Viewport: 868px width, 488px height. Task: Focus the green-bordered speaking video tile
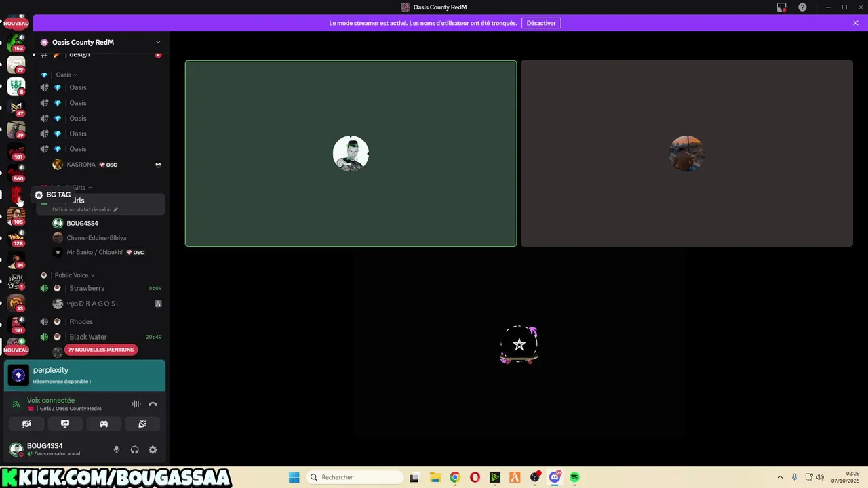(x=351, y=153)
